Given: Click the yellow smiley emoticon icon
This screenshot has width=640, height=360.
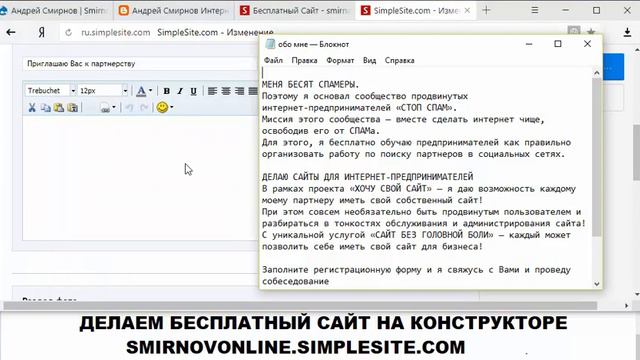Looking at the screenshot, I should click(162, 107).
